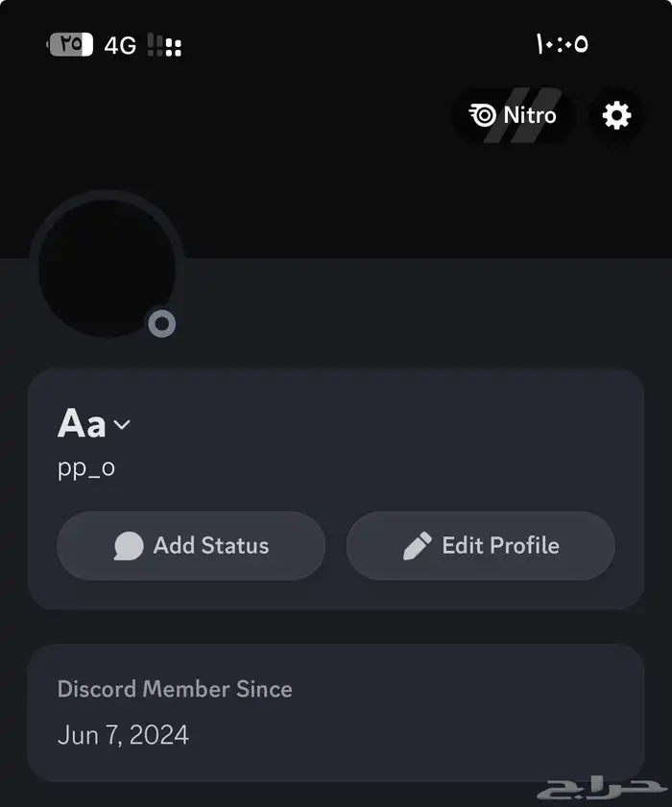Click the Jun 7, 2024 join date

click(123, 735)
